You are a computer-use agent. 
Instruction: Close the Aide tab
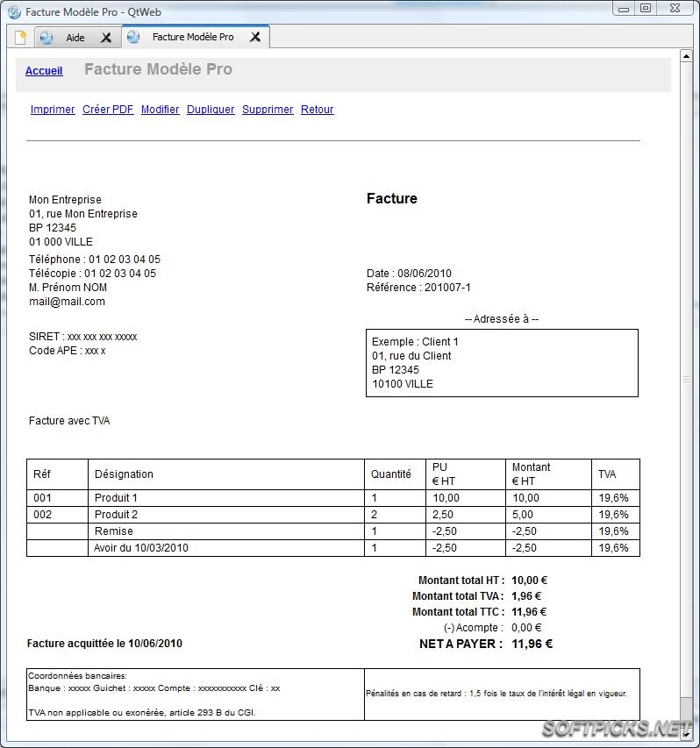point(106,38)
